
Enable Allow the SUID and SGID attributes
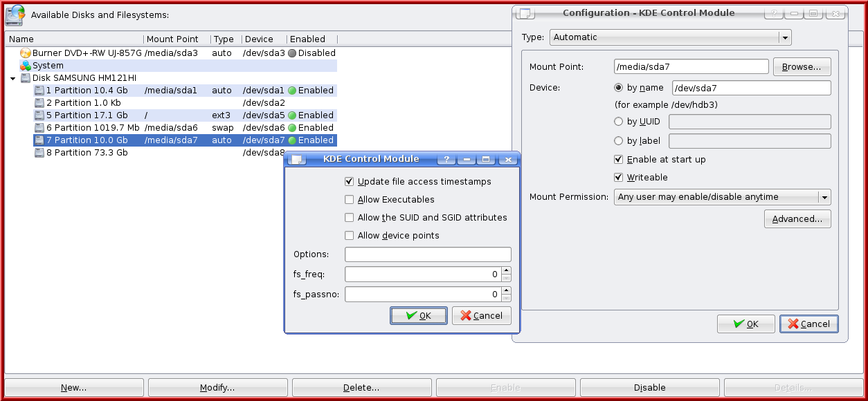point(350,218)
